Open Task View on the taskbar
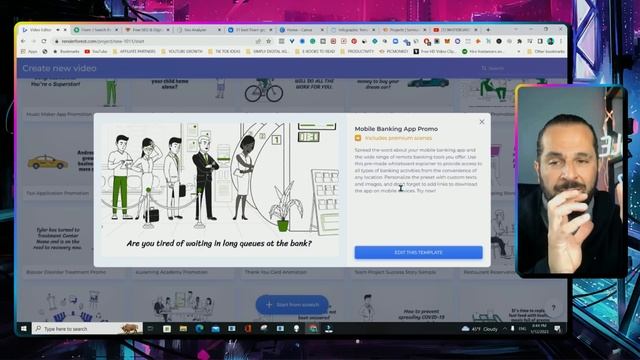The width and height of the screenshot is (640, 360). pos(150,329)
